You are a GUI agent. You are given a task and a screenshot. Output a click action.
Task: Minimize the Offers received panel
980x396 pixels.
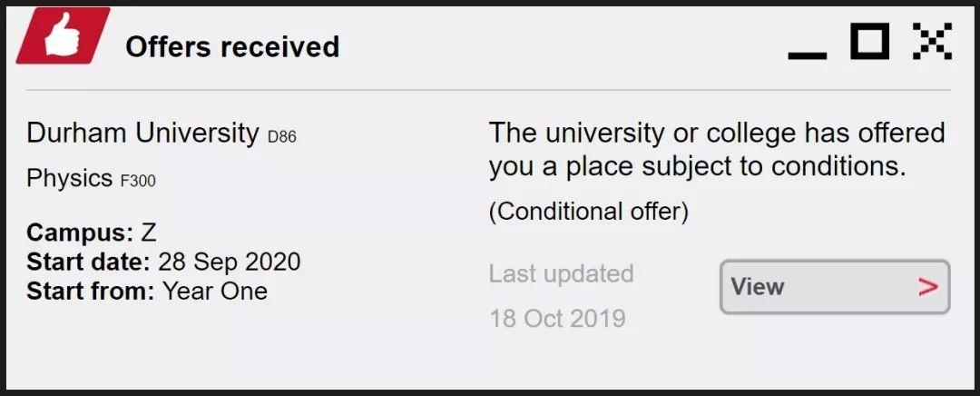click(x=807, y=55)
